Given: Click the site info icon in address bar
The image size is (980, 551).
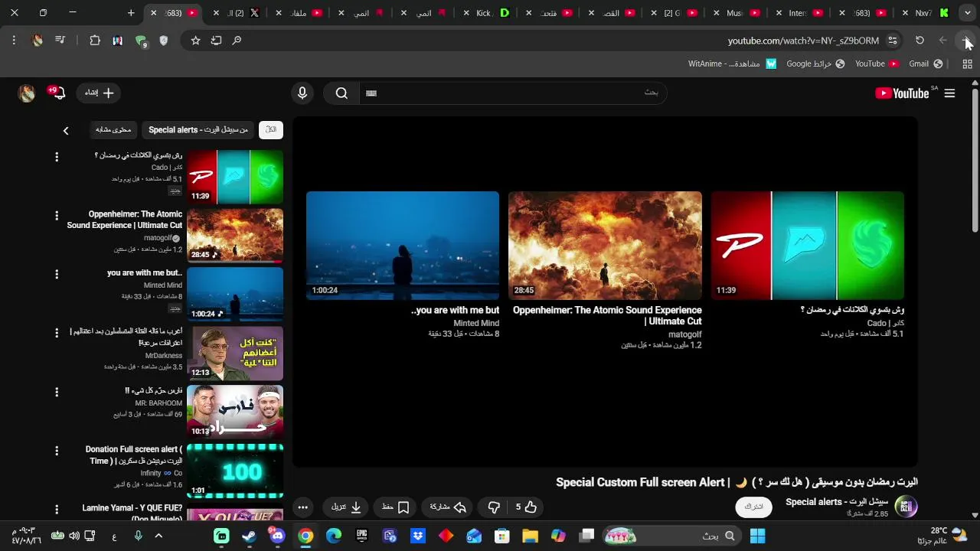Looking at the screenshot, I should (x=893, y=41).
